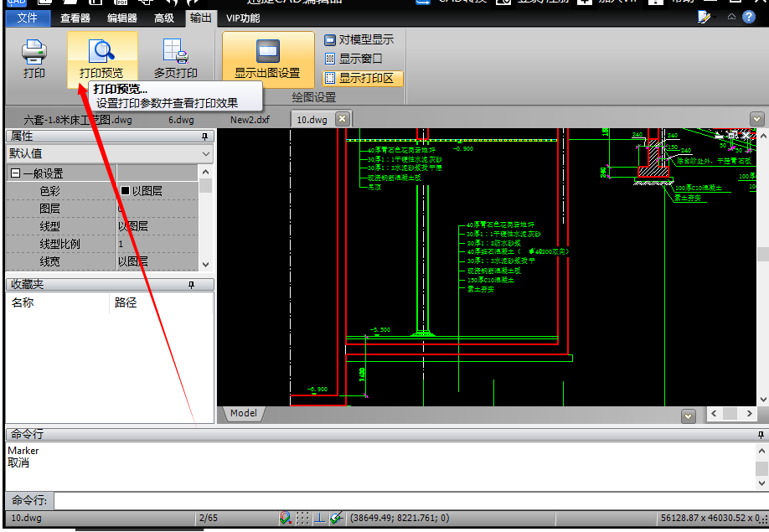The image size is (769, 532).
Task: Close the 10.dwg document tab
Action: tap(343, 119)
